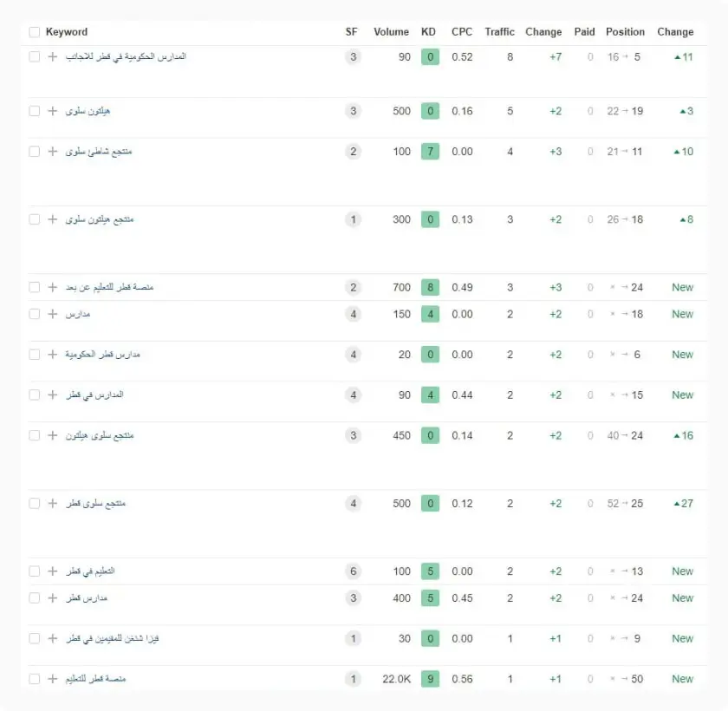
Task: Click plus icon on the 450 volume row
Action: pyautogui.click(x=52, y=435)
